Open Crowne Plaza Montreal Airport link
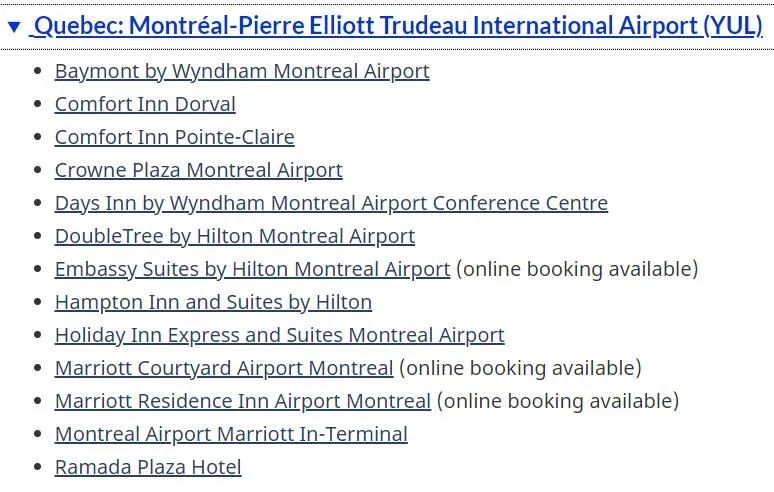Viewport: 774px width, 492px height. click(198, 170)
